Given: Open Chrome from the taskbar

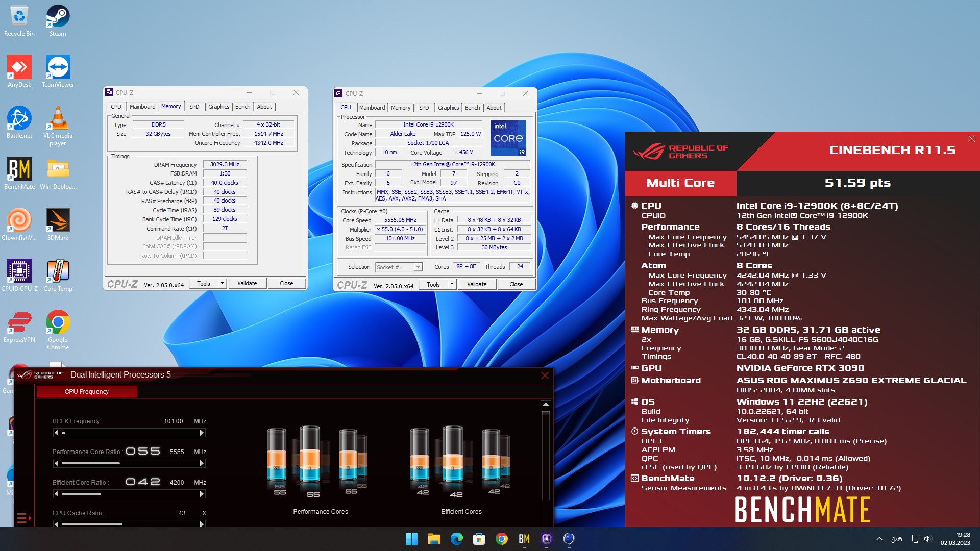Looking at the screenshot, I should tap(501, 539).
